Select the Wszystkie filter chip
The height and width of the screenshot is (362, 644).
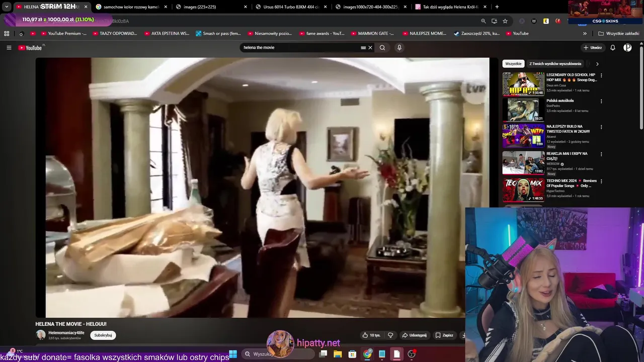pyautogui.click(x=513, y=64)
